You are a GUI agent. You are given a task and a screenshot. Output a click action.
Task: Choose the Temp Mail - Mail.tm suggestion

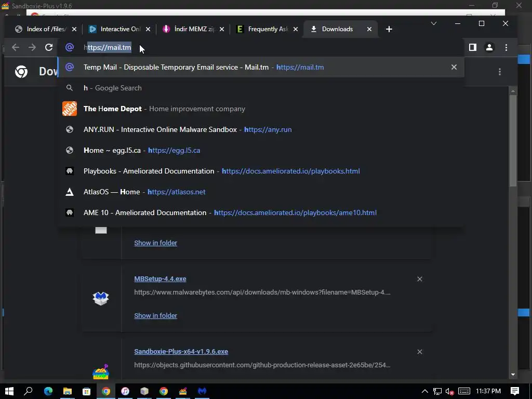point(261,67)
